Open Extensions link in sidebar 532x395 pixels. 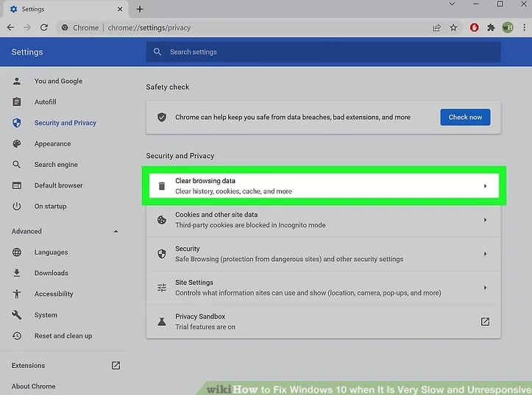28,366
